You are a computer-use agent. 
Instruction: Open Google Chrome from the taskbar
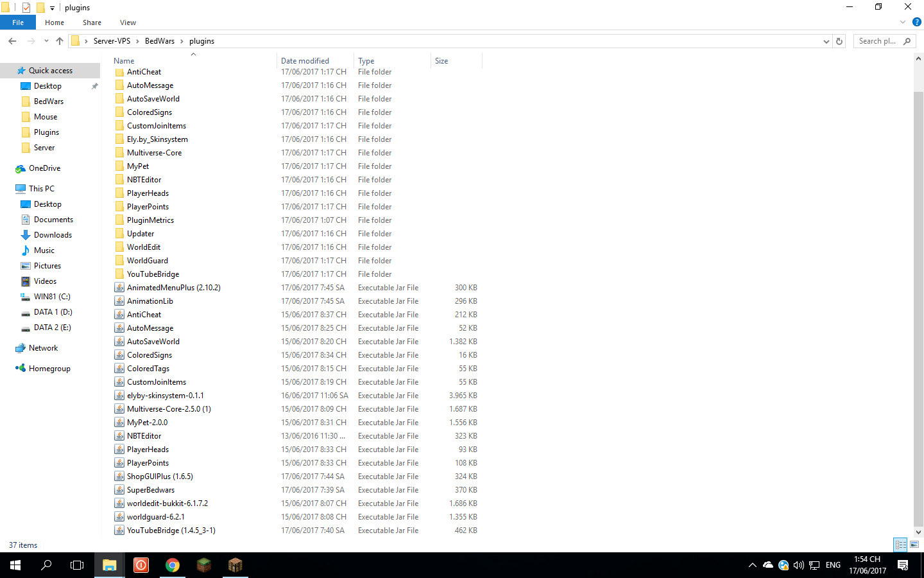click(173, 565)
